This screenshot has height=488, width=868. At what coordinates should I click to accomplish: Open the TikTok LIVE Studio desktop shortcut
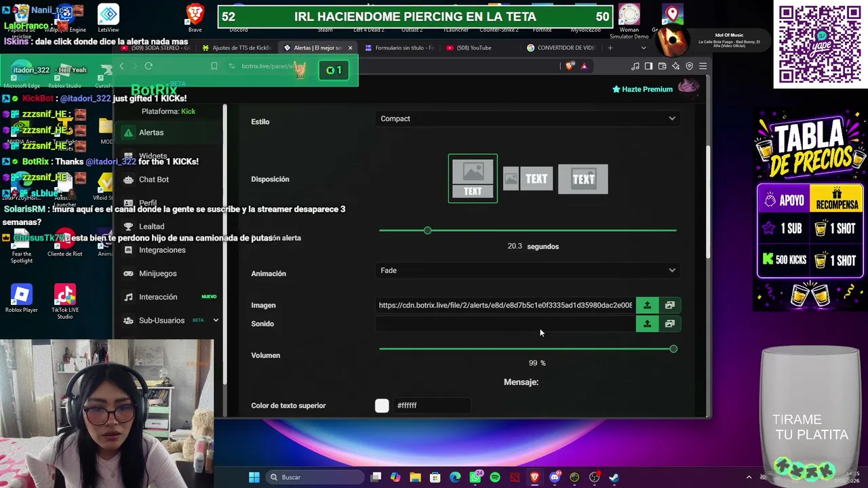pyautogui.click(x=65, y=302)
